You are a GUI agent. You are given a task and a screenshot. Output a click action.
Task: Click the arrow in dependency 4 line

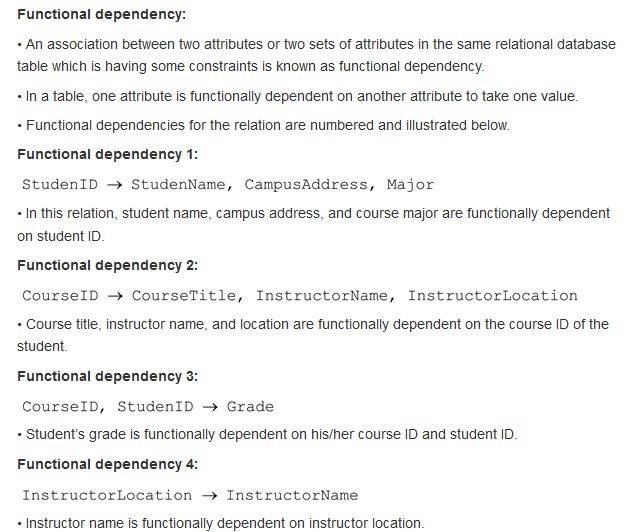click(209, 495)
